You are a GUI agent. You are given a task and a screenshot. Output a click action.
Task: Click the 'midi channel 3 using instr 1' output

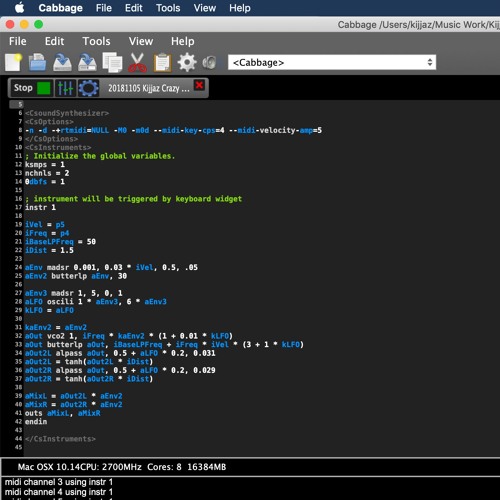pos(59,482)
